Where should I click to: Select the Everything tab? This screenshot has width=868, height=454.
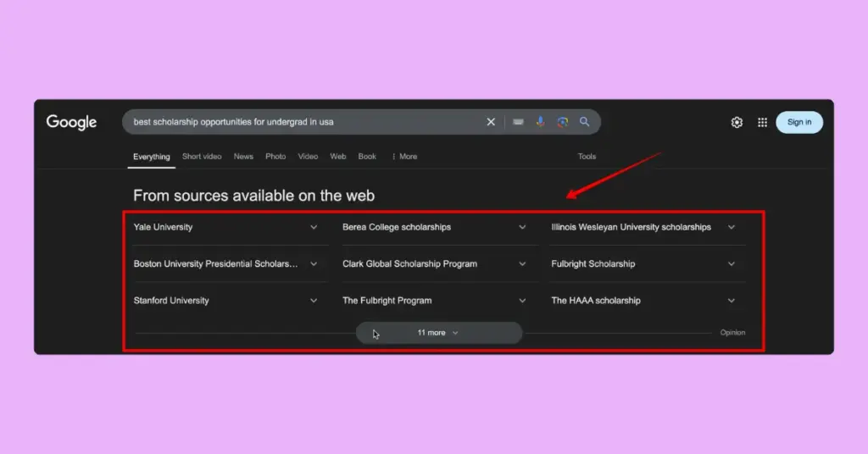click(x=151, y=157)
